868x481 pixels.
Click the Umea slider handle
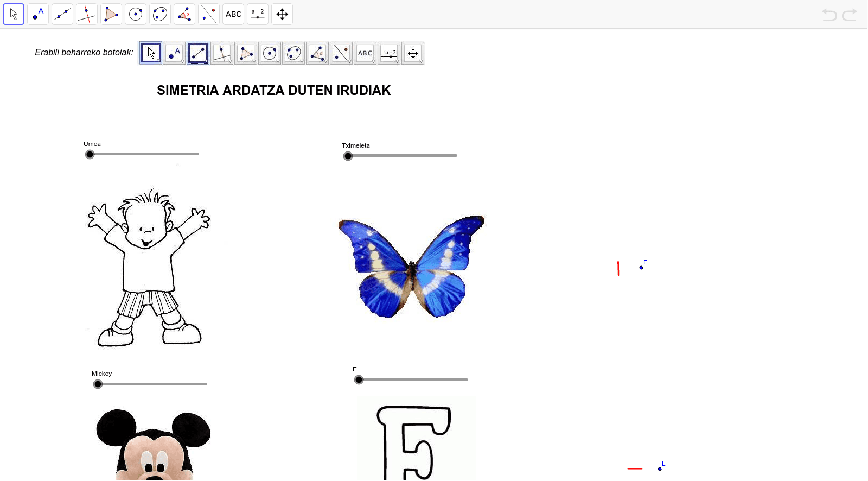[90, 155]
